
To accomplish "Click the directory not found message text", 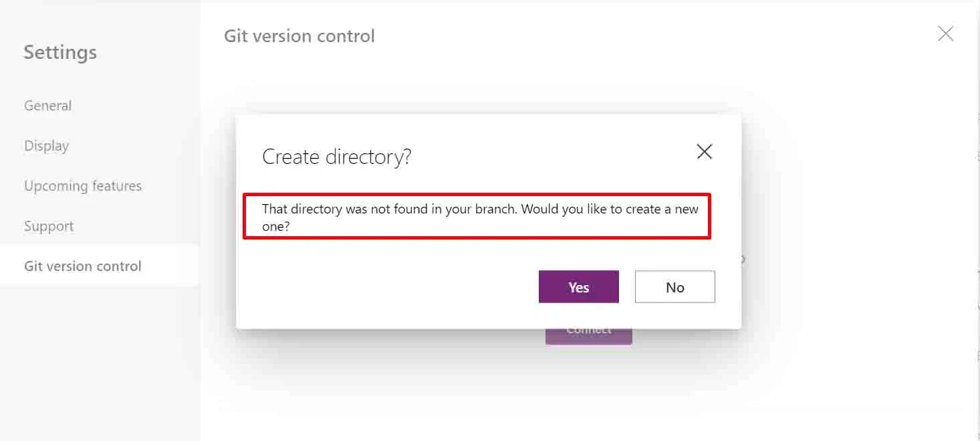I will (x=480, y=217).
